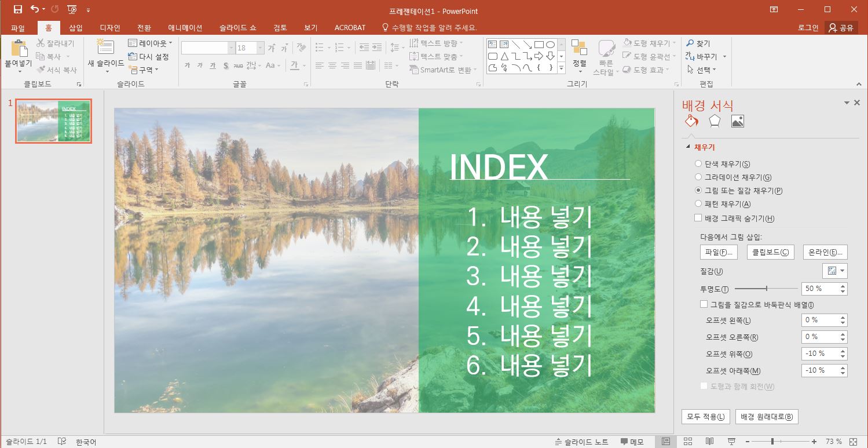Click the Decrease indent icon
This screenshot has height=448, width=868.
click(x=364, y=48)
